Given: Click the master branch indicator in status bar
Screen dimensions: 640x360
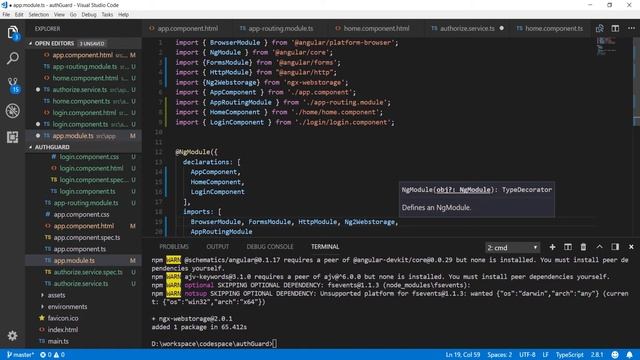Looking at the screenshot, I should [x=20, y=355].
